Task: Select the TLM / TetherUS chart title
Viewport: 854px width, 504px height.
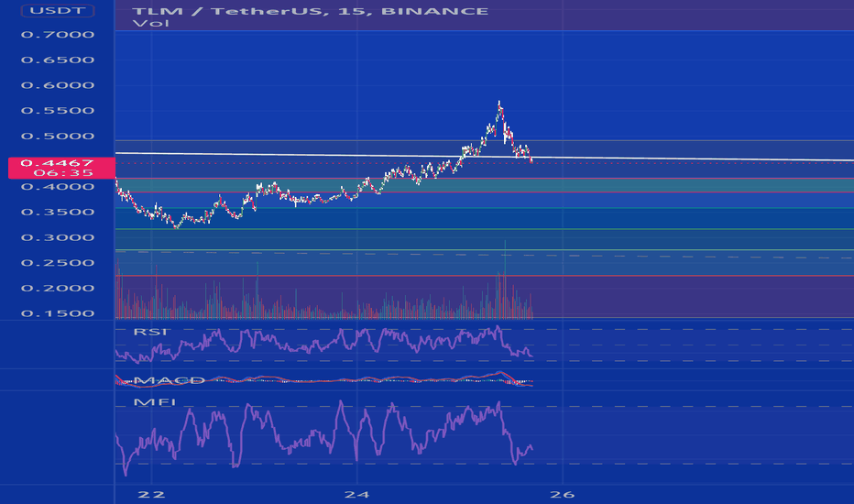Action: coord(311,11)
